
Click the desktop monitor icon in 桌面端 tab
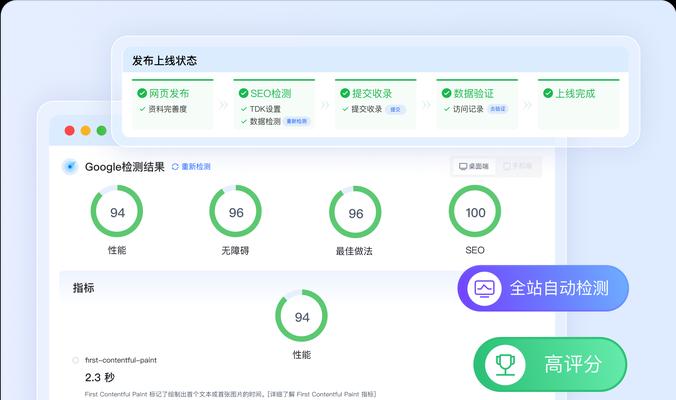tap(463, 166)
